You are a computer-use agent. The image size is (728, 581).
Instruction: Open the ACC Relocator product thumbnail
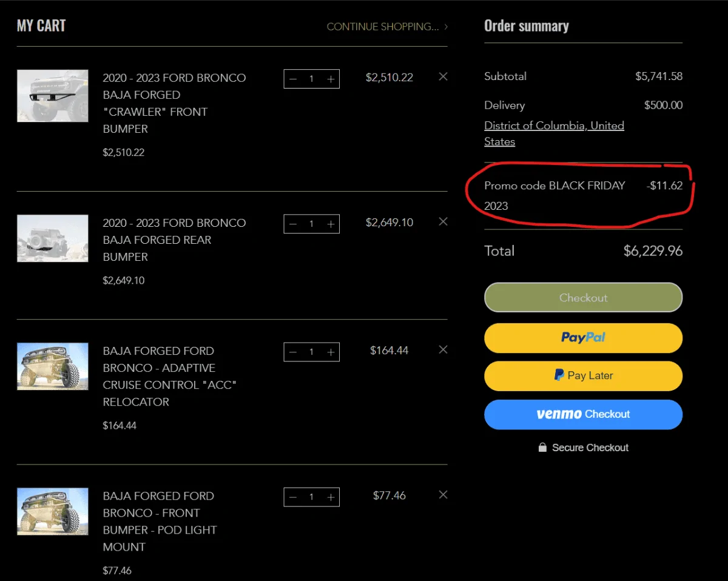tap(53, 366)
